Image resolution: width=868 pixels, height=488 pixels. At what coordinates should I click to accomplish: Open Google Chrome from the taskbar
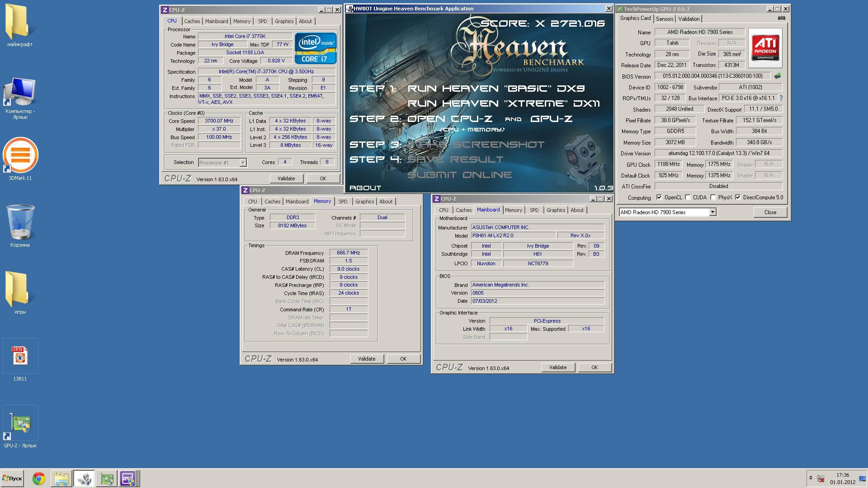pyautogui.click(x=39, y=479)
